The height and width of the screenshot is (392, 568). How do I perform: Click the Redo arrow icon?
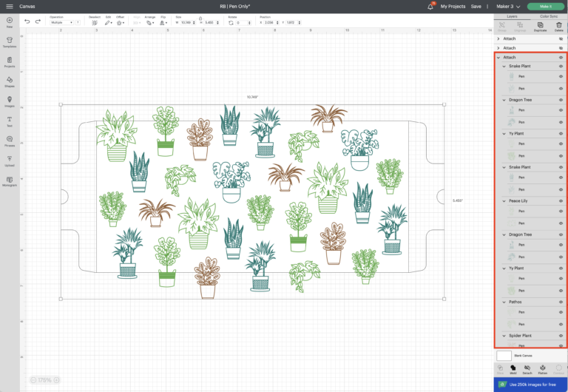coord(38,21)
